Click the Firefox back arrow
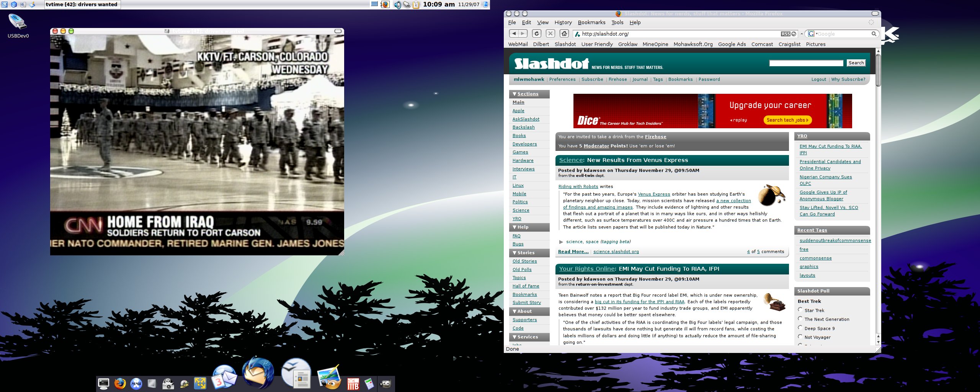The height and width of the screenshot is (392, 980). point(514,34)
